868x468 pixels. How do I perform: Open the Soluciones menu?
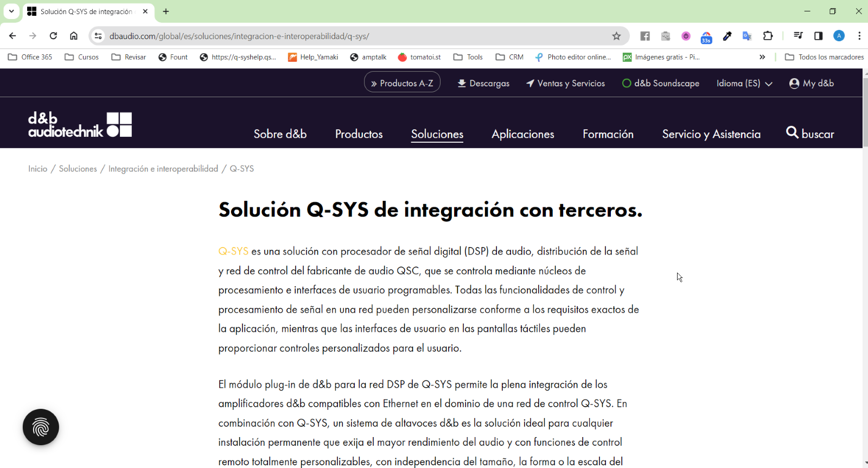[437, 134]
